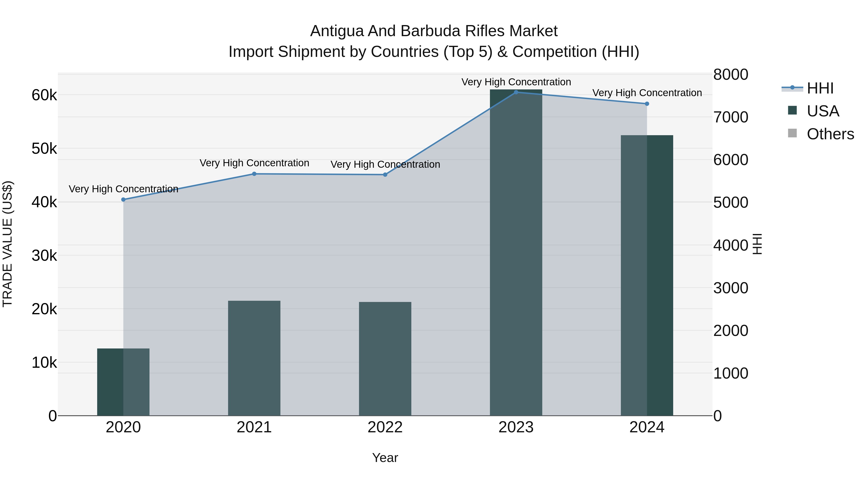Click the 1000 right axis tick
This screenshot has height=488, width=868.
click(x=731, y=374)
